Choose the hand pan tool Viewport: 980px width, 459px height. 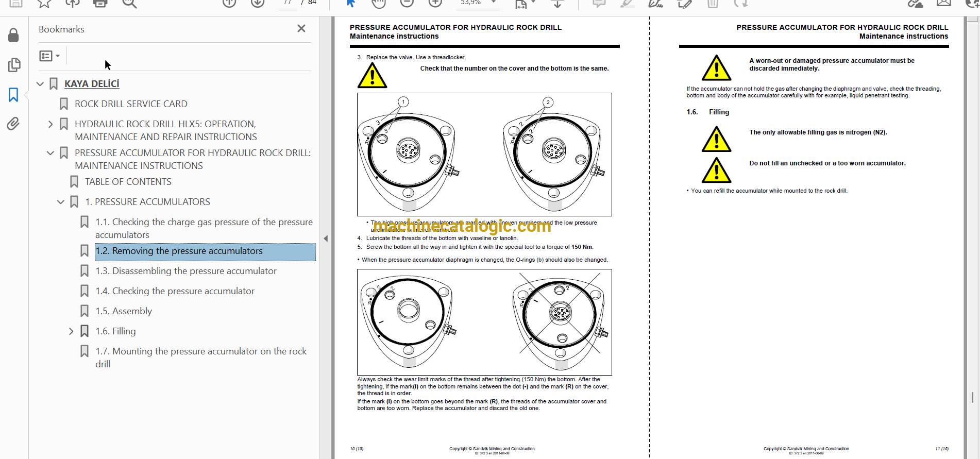[379, 3]
